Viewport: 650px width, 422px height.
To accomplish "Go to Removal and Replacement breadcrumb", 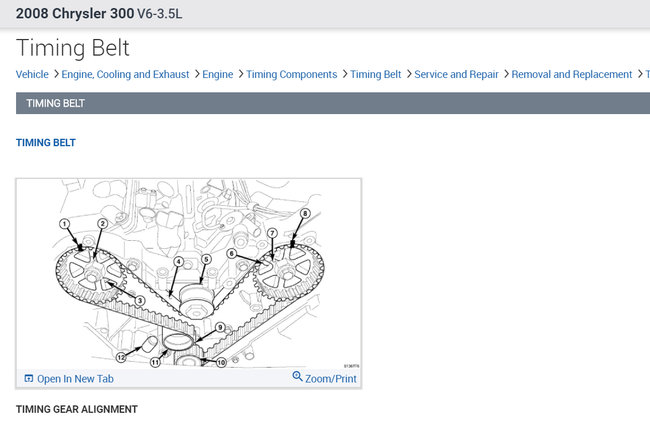I will coord(572,75).
